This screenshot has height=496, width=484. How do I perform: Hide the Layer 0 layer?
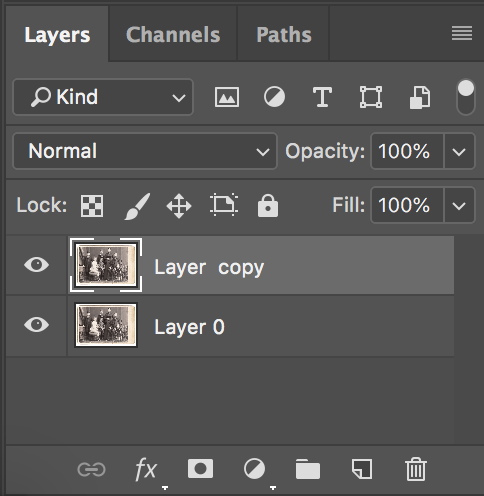(36, 325)
